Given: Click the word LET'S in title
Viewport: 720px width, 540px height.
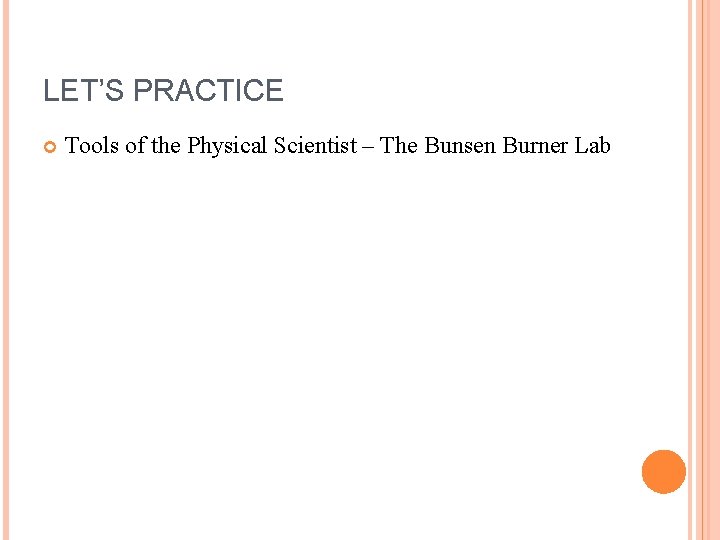Looking at the screenshot, I should point(84,90).
